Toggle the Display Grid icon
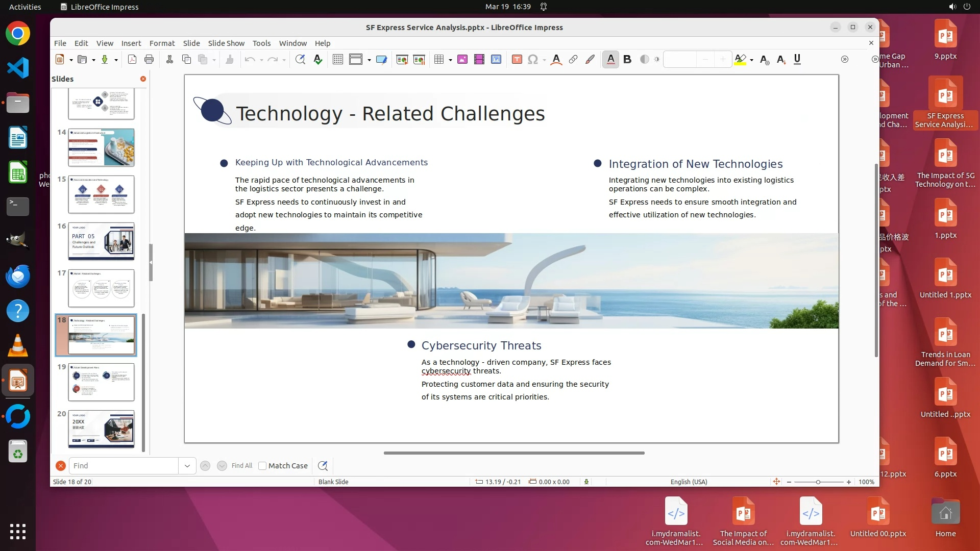The width and height of the screenshot is (980, 551). [x=338, y=60]
